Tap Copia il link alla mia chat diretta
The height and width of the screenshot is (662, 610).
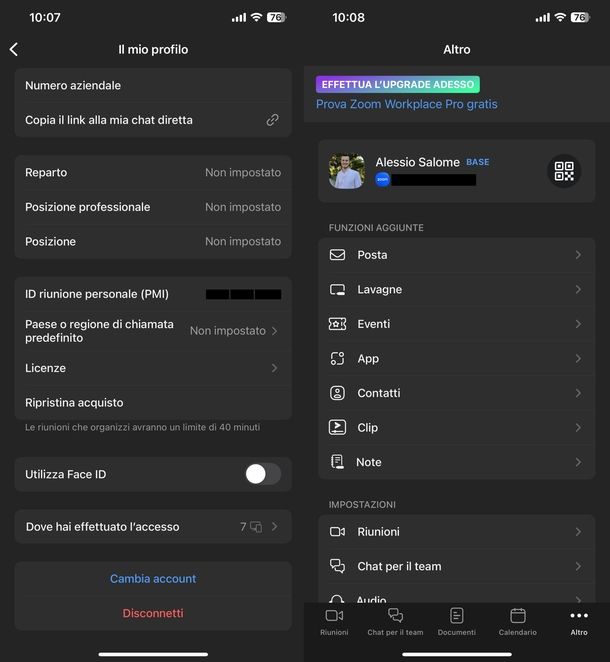(x=153, y=120)
